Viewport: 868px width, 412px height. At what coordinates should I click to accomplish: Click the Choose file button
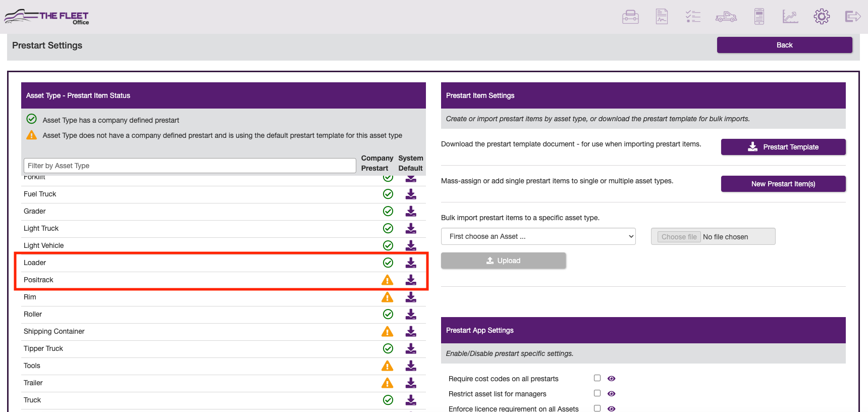pyautogui.click(x=679, y=237)
